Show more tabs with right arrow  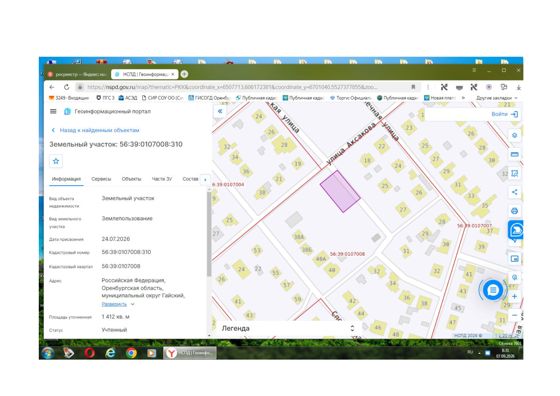[x=205, y=179]
